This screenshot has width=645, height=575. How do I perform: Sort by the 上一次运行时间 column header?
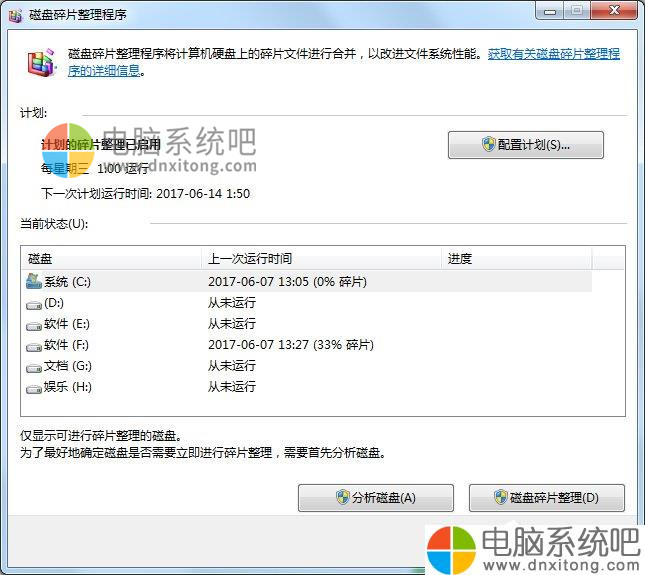320,259
